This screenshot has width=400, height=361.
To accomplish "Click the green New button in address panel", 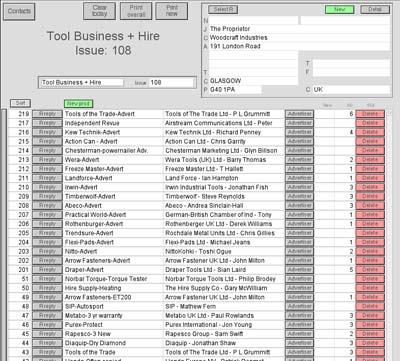I will pos(340,9).
